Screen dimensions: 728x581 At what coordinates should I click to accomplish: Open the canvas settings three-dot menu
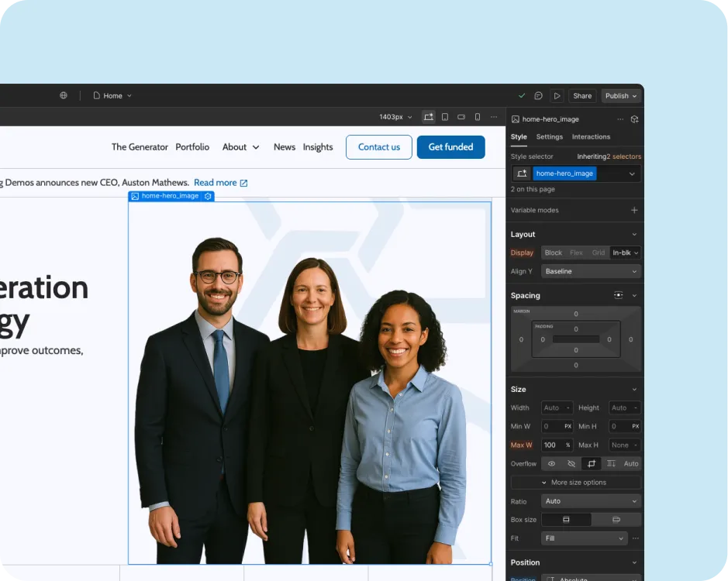pos(494,117)
